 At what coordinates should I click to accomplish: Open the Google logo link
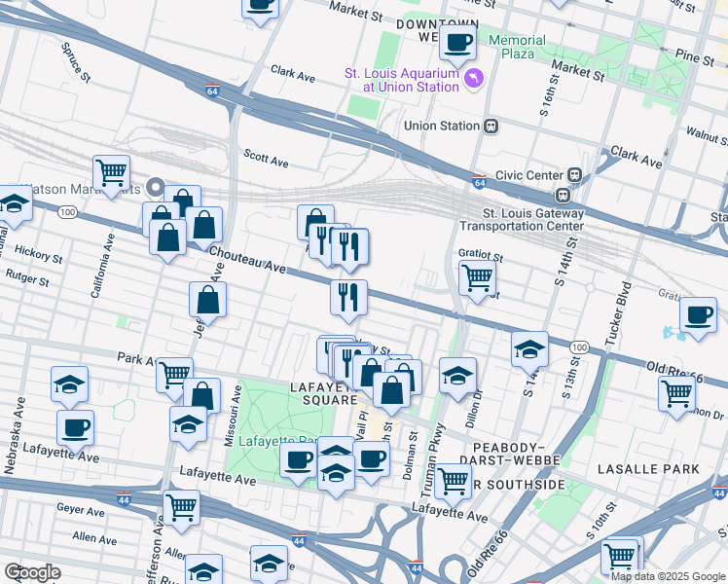[33, 573]
